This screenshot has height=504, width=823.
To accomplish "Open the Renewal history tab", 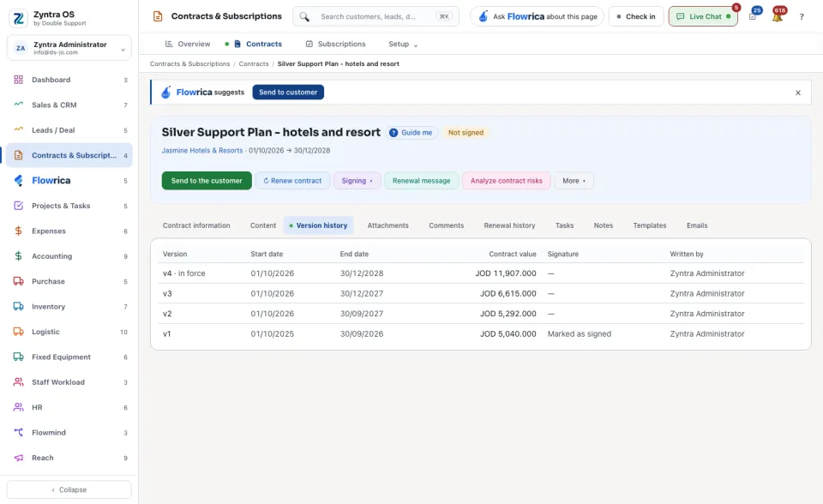I will (x=509, y=225).
